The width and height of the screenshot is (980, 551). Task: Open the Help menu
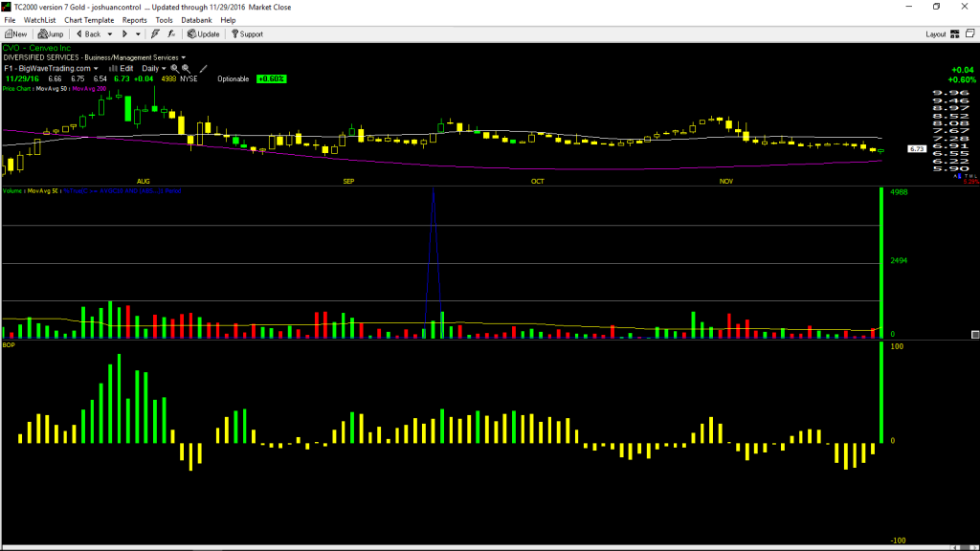[x=228, y=20]
